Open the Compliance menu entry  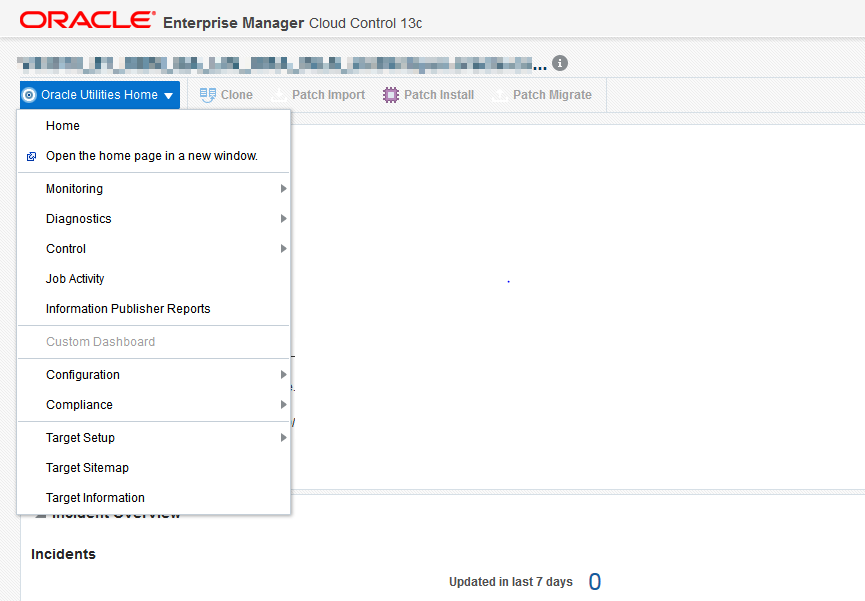pyautogui.click(x=154, y=405)
